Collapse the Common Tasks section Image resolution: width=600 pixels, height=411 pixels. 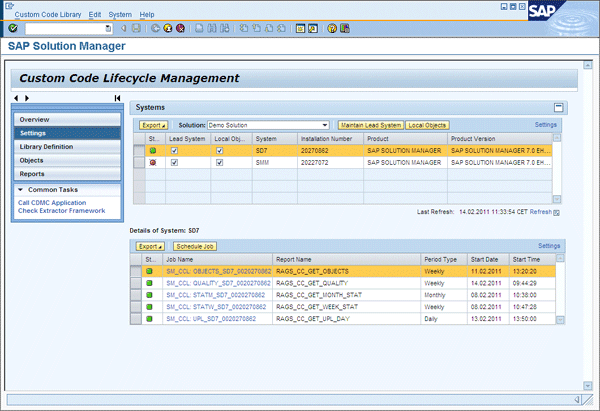coord(21,190)
